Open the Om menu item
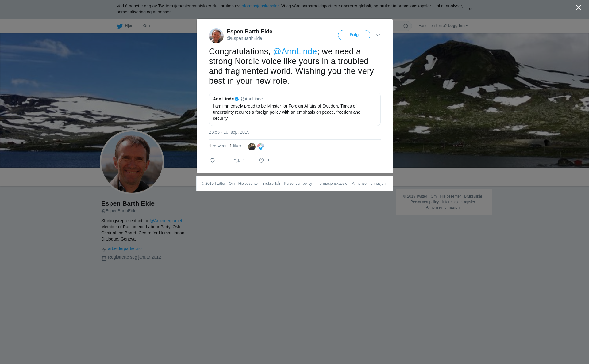The width and height of the screenshot is (589, 364). click(x=146, y=26)
